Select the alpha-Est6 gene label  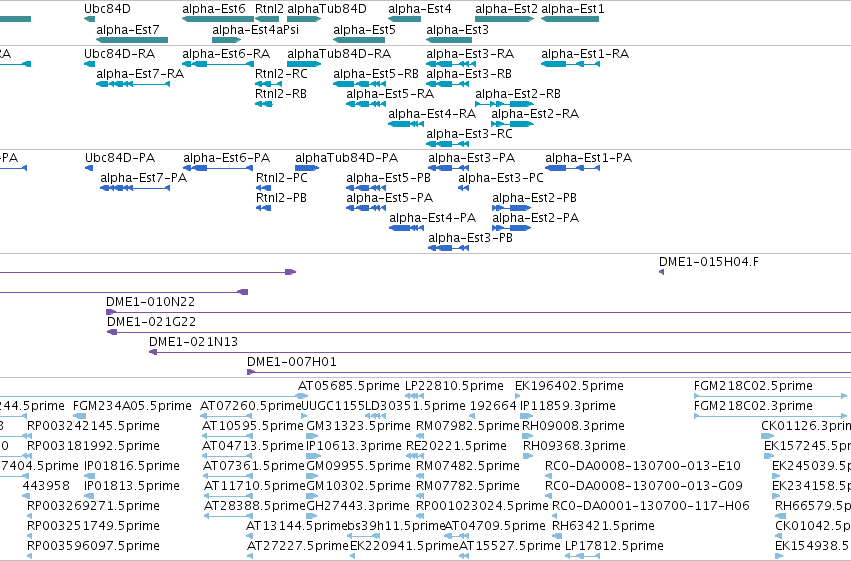click(x=214, y=9)
